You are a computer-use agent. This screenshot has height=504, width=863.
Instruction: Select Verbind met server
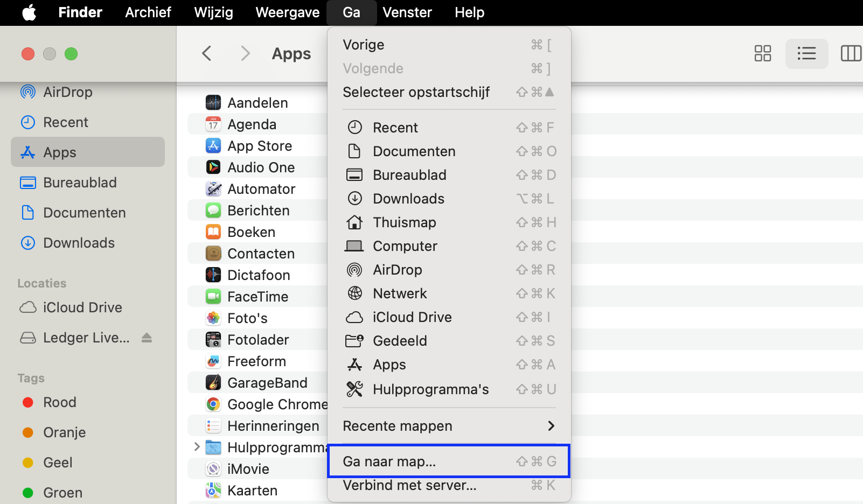pos(409,485)
